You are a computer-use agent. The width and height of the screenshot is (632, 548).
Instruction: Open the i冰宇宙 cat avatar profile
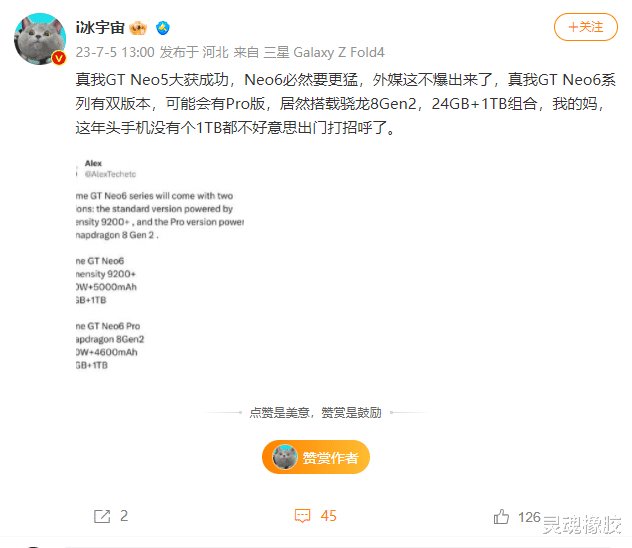coord(40,39)
